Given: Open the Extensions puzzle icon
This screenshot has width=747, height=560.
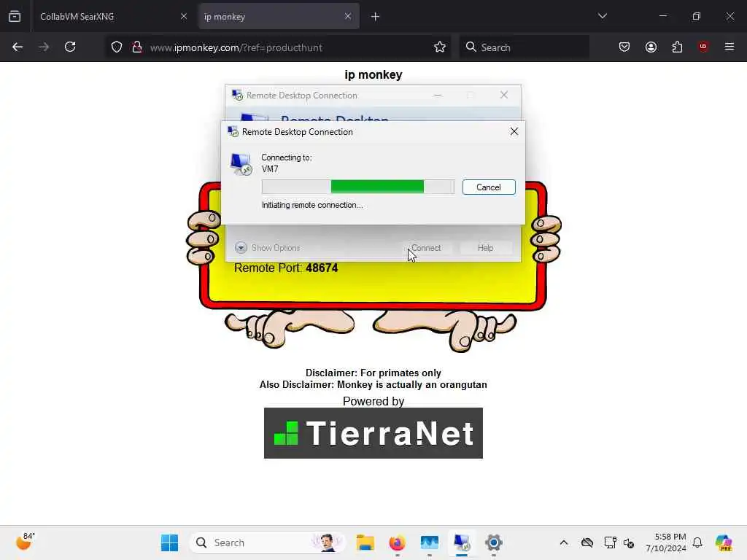Looking at the screenshot, I should click(x=677, y=47).
